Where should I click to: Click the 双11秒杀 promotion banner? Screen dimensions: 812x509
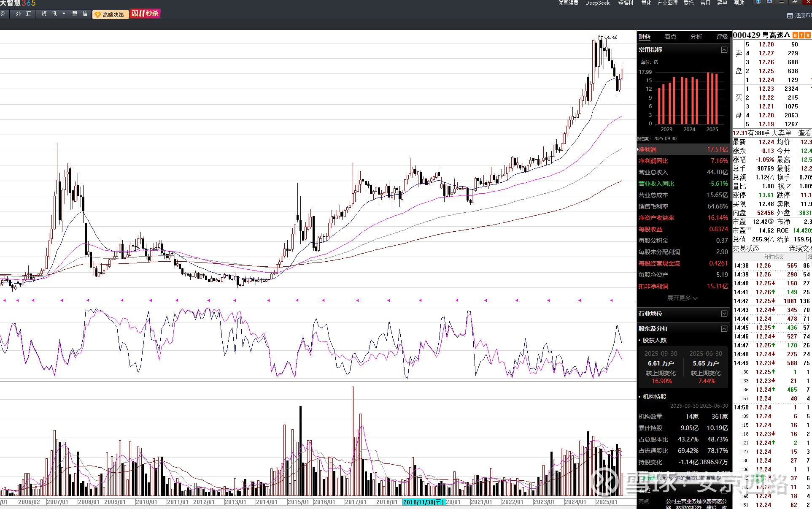coord(145,14)
